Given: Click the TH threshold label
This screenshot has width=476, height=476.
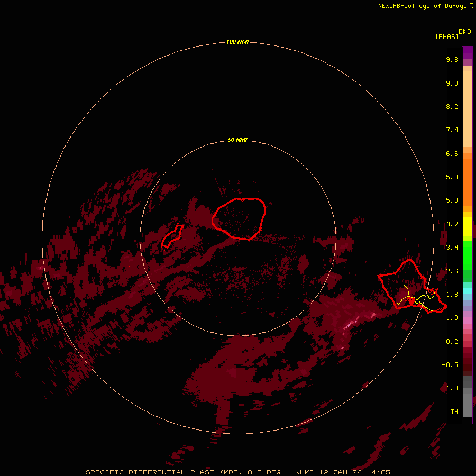Looking at the screenshot, I should [454, 412].
